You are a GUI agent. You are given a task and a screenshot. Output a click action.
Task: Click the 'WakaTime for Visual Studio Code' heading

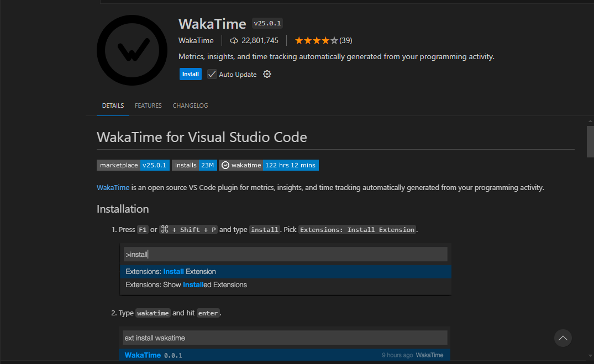(202, 137)
